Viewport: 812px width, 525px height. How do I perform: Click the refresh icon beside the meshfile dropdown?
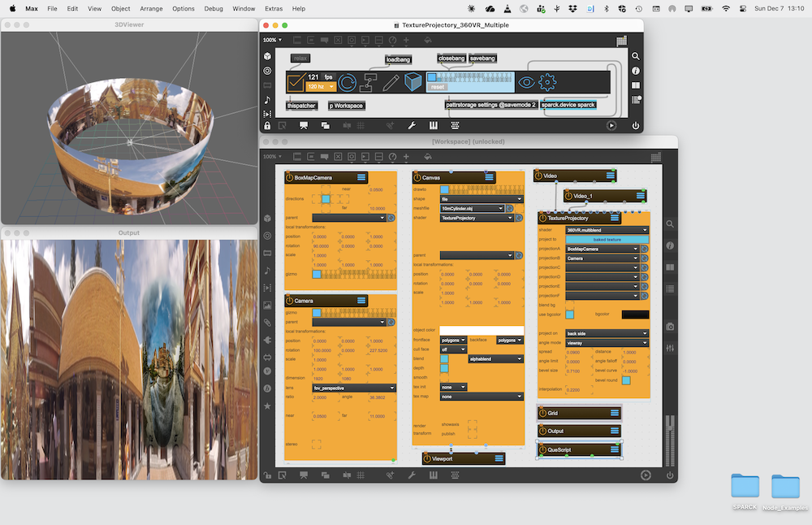(x=510, y=208)
